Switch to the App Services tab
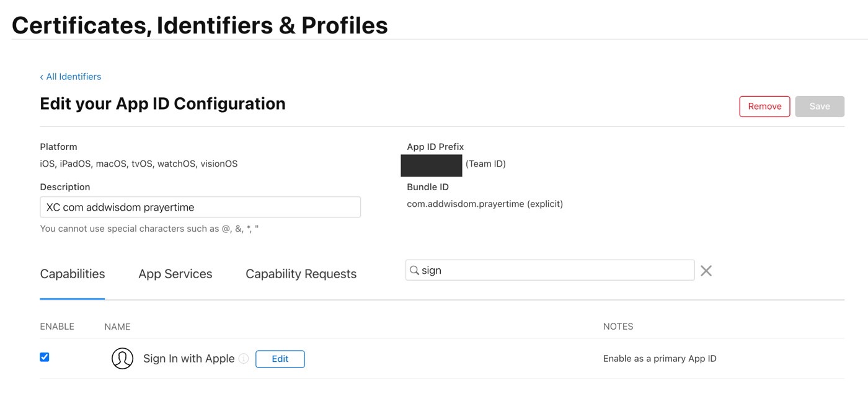 tap(175, 274)
